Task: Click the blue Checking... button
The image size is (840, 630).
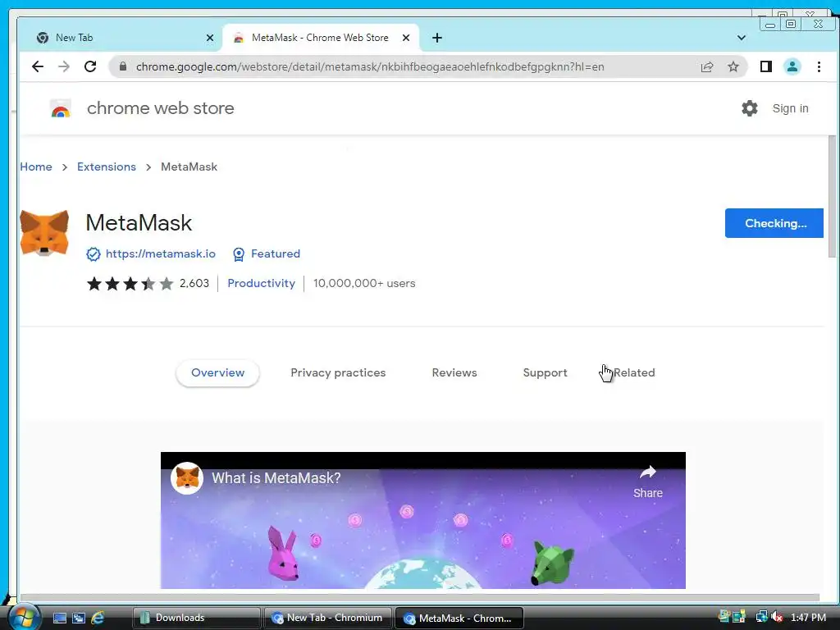Action: coord(774,223)
